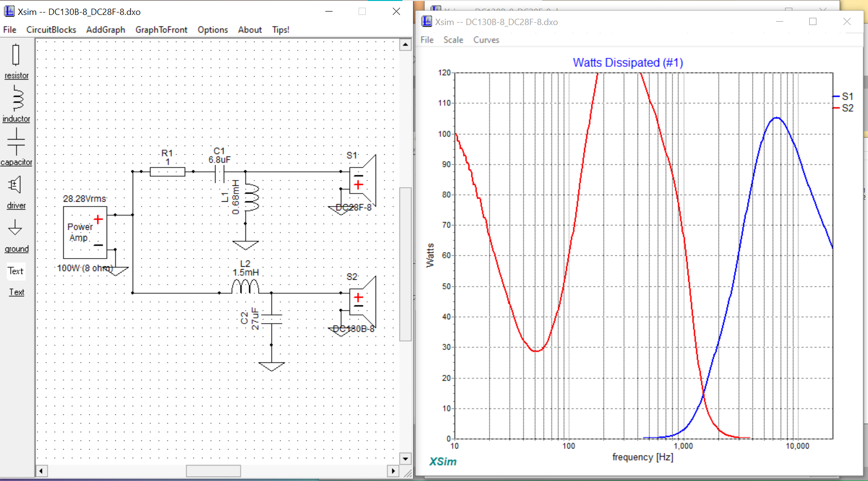This screenshot has height=481, width=868.
Task: Open File menu in graph window
Action: (x=427, y=40)
